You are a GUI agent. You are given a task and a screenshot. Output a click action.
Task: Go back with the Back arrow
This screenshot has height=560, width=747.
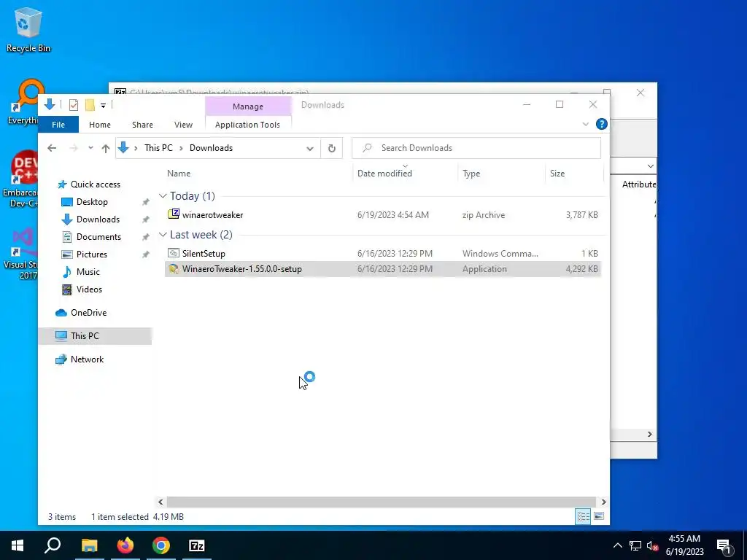coord(52,148)
